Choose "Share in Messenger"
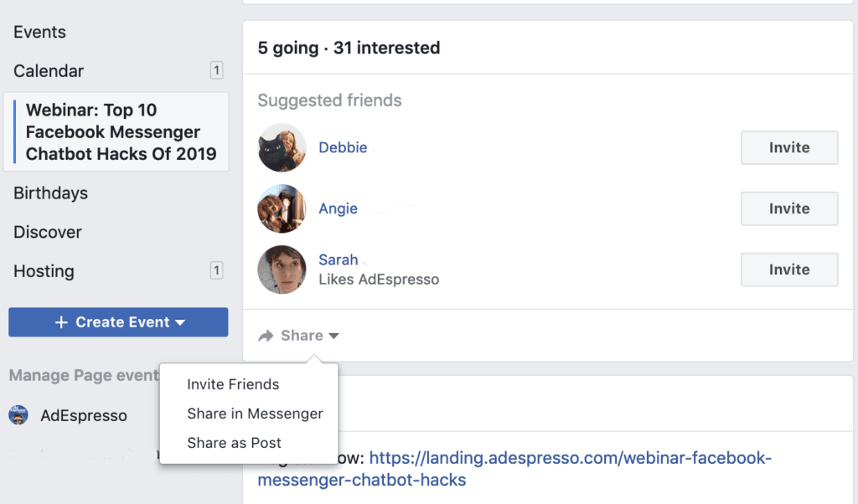The height and width of the screenshot is (504, 858). click(x=255, y=414)
